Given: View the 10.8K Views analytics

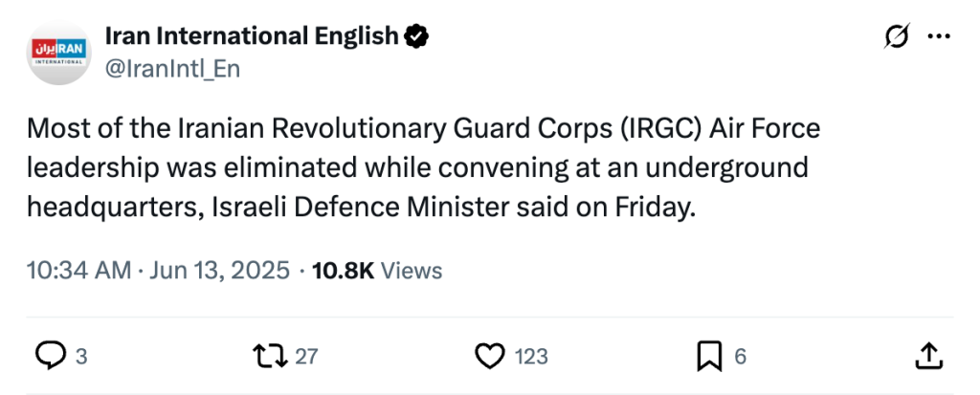Looking at the screenshot, I should pos(375,271).
